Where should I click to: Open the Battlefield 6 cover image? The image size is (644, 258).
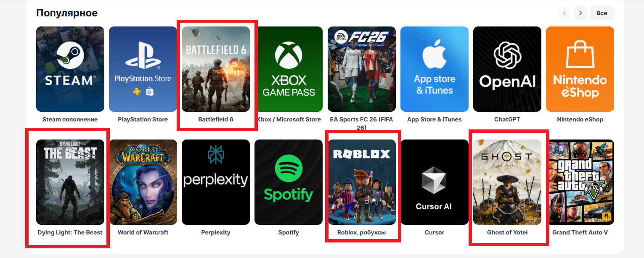pyautogui.click(x=216, y=69)
